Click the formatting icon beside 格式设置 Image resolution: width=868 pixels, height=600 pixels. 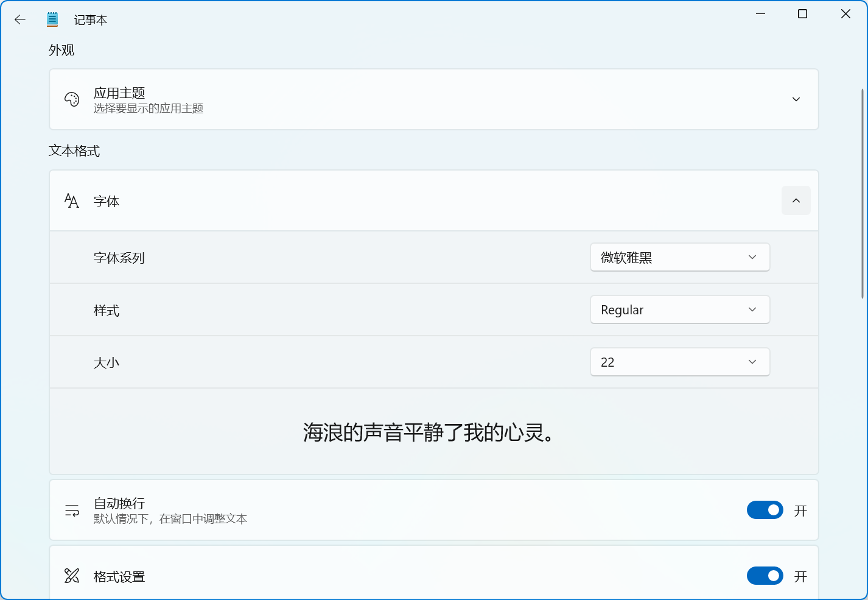pyautogui.click(x=71, y=575)
